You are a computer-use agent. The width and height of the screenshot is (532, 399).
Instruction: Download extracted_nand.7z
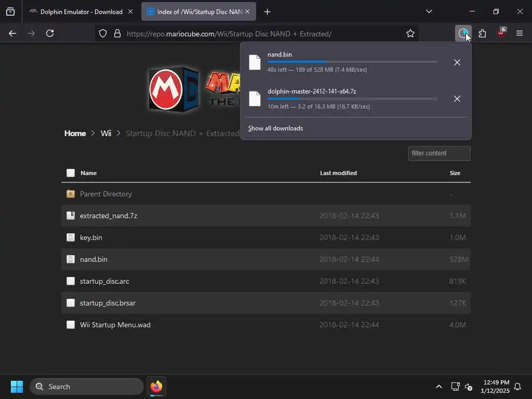(x=109, y=216)
